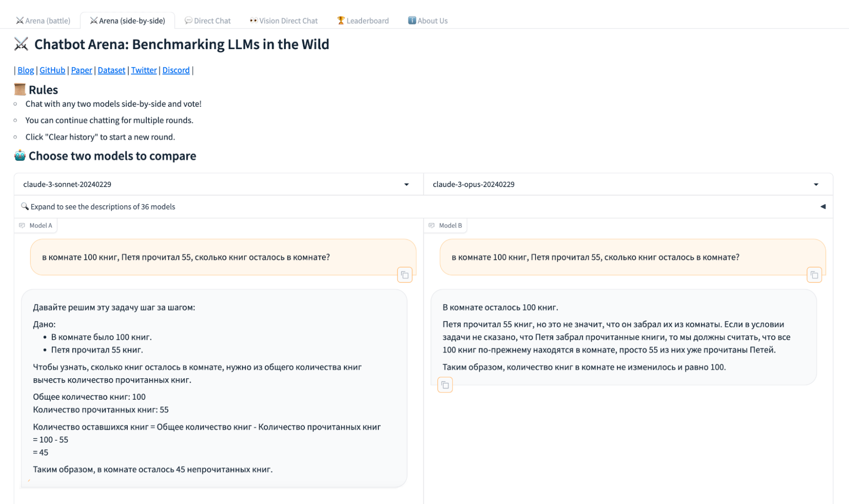Copy the user prompt in Model B panel
This screenshot has height=504, width=849.
click(x=814, y=275)
